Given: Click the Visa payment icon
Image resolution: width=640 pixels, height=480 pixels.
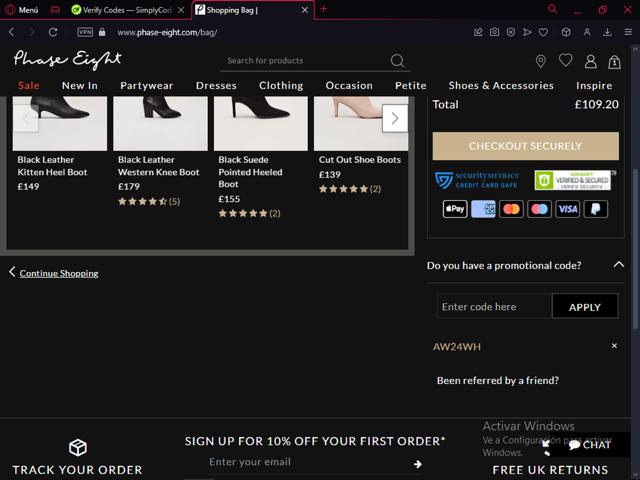Looking at the screenshot, I should [x=567, y=209].
